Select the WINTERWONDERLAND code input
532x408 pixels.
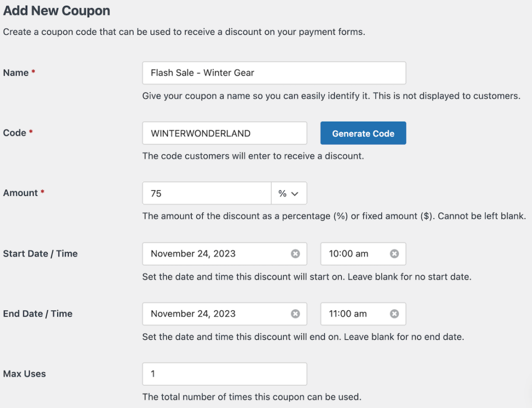click(224, 133)
